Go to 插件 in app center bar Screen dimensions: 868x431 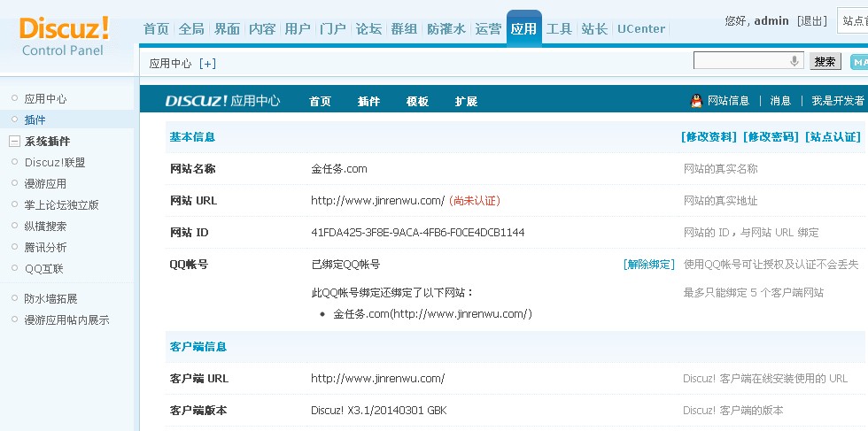point(368,101)
